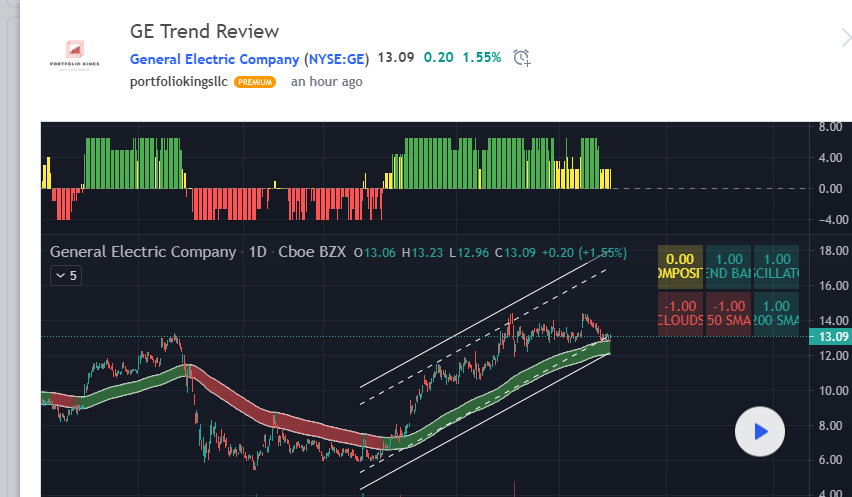Click the 0.20 price change in header
Image resolution: width=852 pixels, height=497 pixels.
(x=438, y=57)
